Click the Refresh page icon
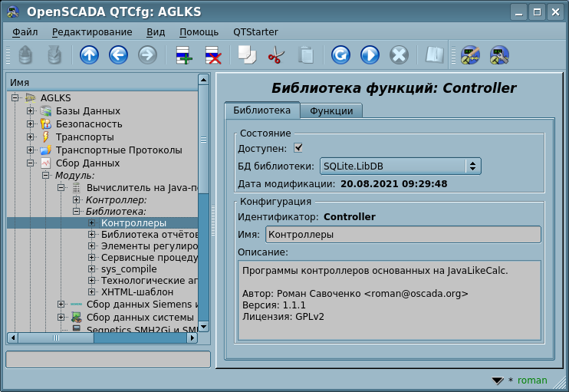569x392 pixels. coord(340,55)
